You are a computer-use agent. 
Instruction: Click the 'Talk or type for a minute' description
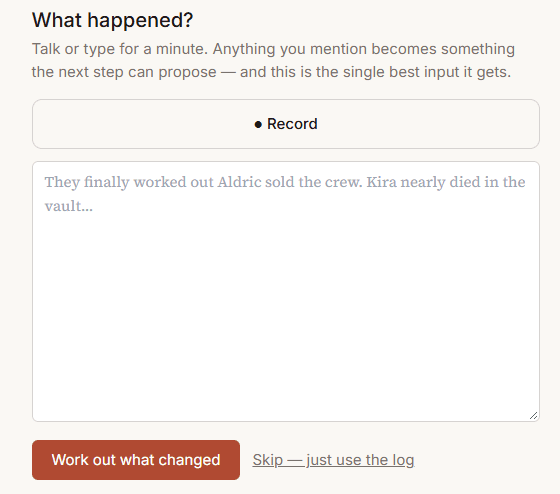pyautogui.click(x=273, y=60)
